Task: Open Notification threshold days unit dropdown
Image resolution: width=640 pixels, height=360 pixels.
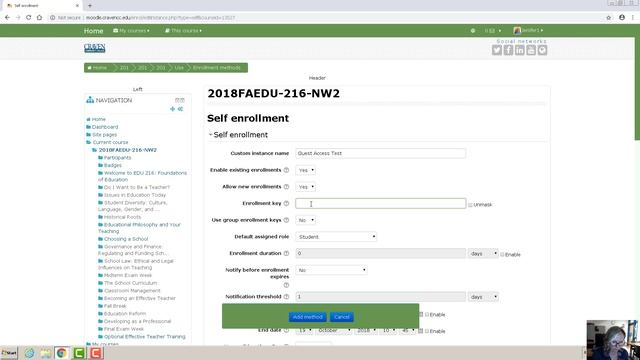Action: [483, 297]
